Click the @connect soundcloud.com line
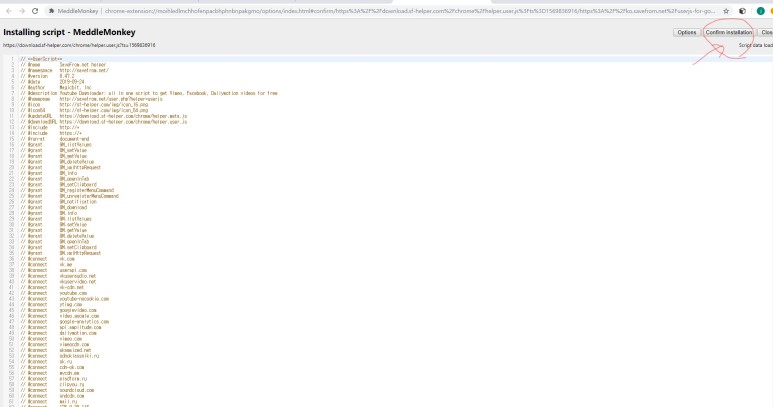This screenshot has height=407, width=773. 57,390
